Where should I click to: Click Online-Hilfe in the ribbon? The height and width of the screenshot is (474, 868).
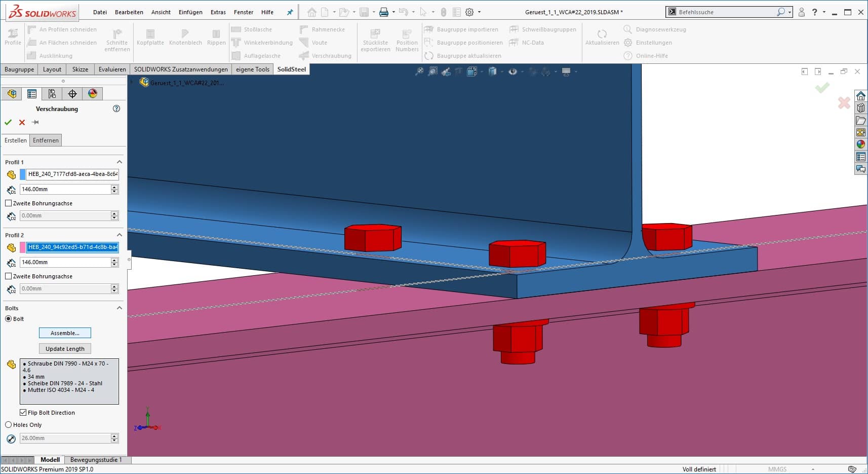tap(646, 56)
